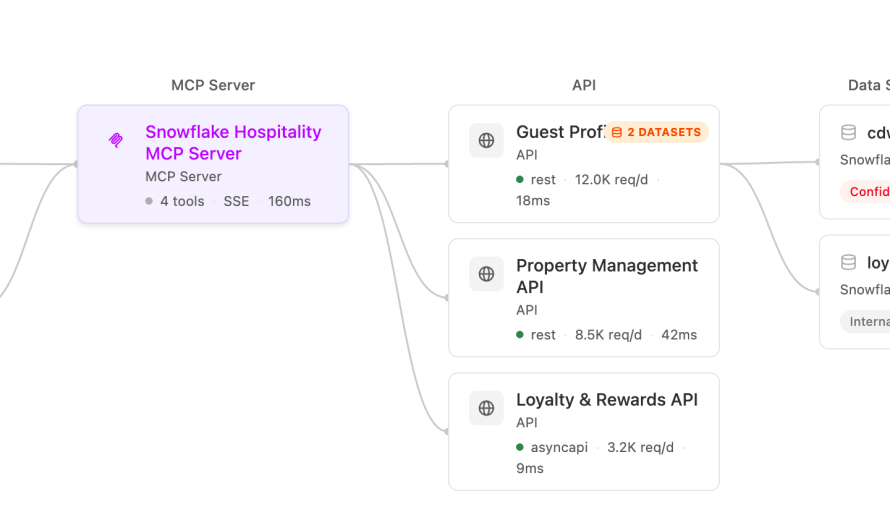
Task: Click the rest label in Guest Profile card
Action: tap(543, 180)
